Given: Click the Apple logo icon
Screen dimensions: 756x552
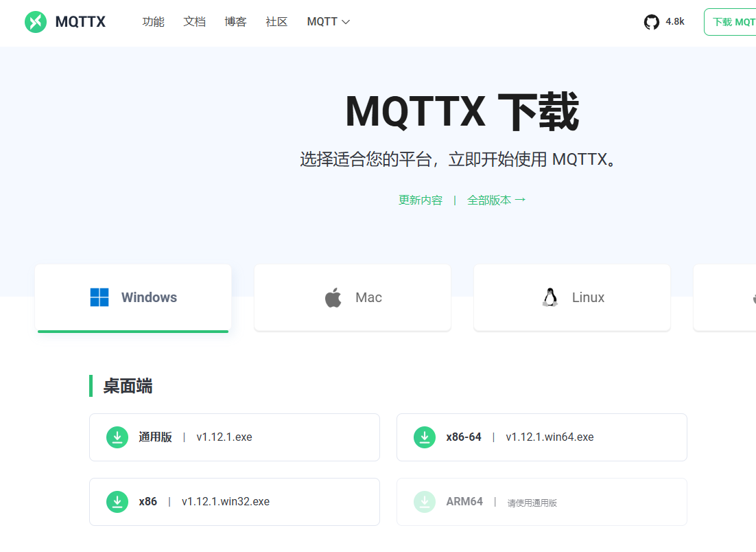Looking at the screenshot, I should (x=333, y=297).
